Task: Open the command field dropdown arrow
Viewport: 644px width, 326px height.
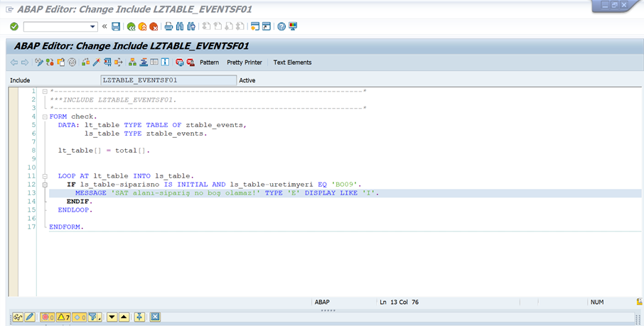Action: pos(93,27)
